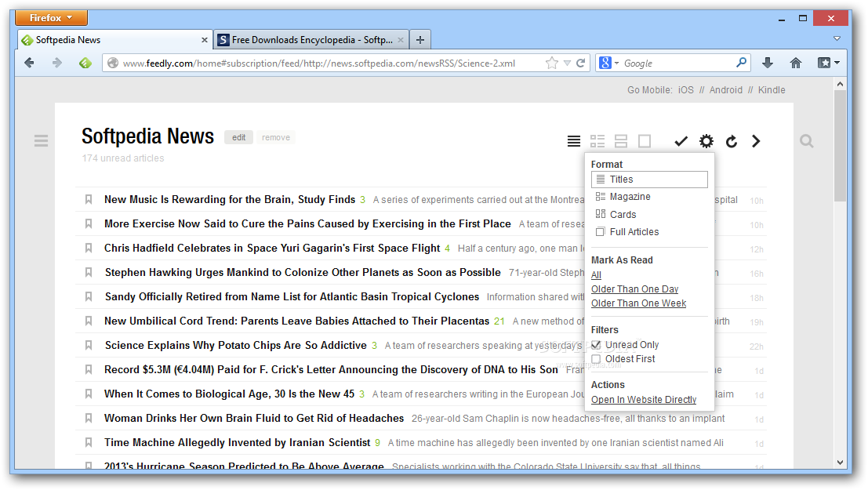Viewport: 868px width, 490px height.
Task: Save 'Science Explains Why Potato Chips' bookmark
Action: [89, 346]
